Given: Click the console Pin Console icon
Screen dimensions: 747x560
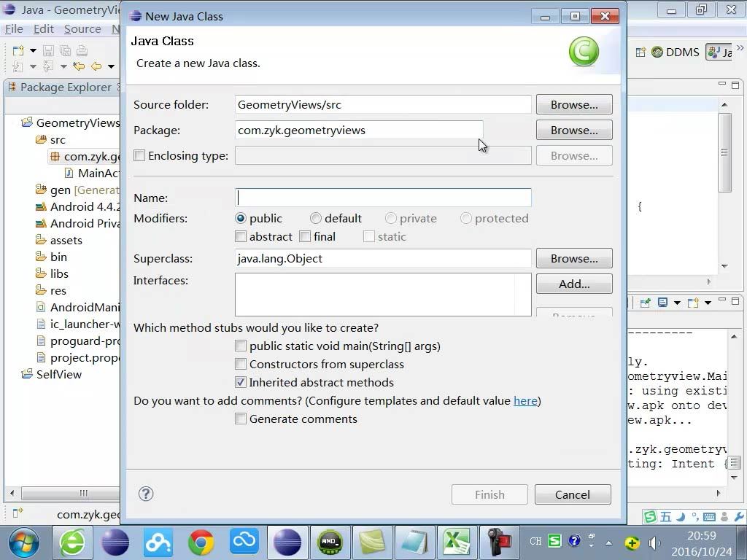Looking at the screenshot, I should (x=646, y=303).
